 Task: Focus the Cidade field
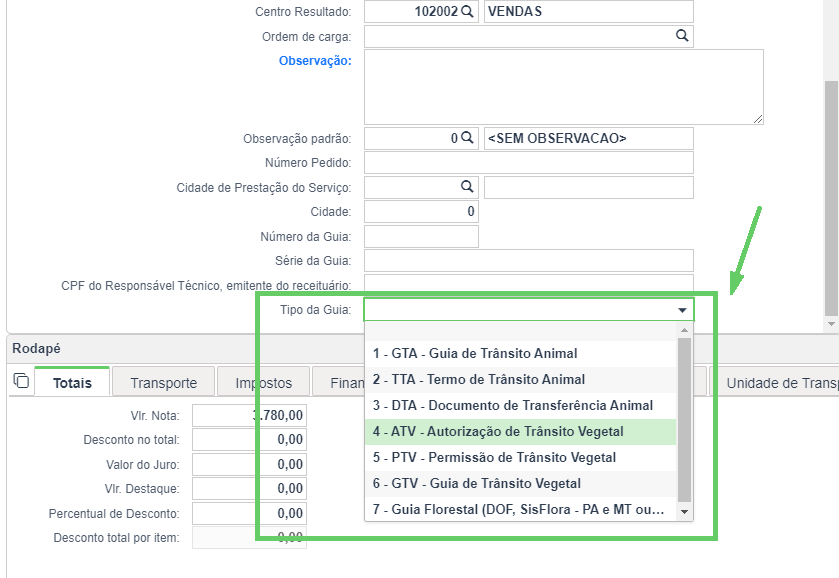(x=421, y=211)
